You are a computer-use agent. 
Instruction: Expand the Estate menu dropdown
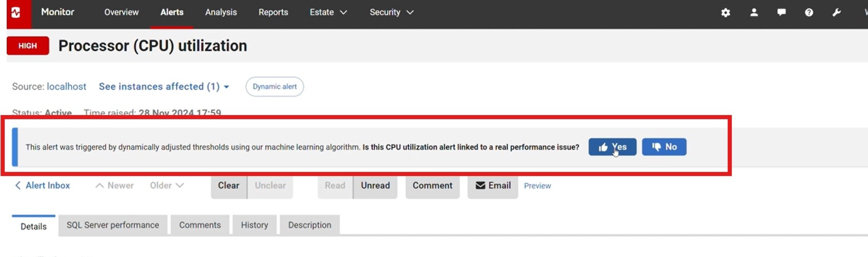(x=328, y=12)
